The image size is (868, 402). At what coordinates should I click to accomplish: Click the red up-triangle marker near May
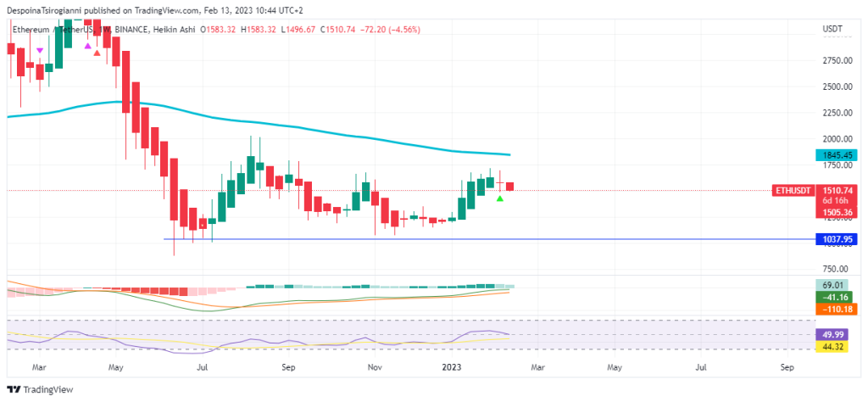click(97, 53)
